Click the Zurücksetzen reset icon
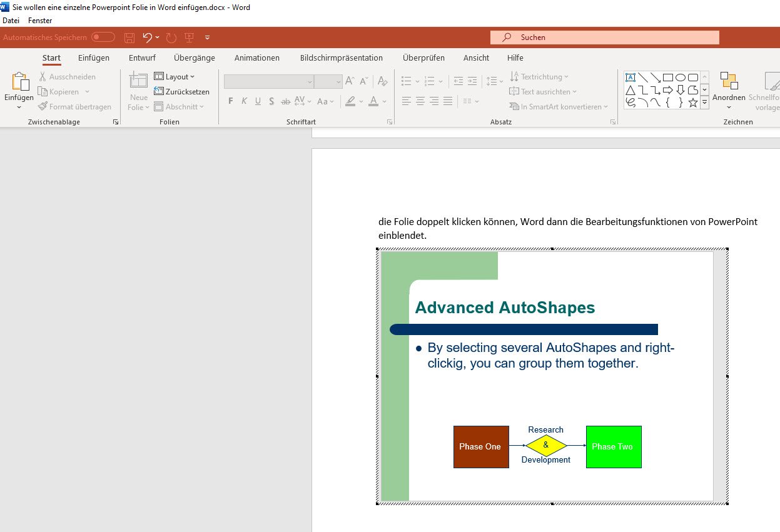Viewport: 780px width, 532px height. click(x=159, y=92)
